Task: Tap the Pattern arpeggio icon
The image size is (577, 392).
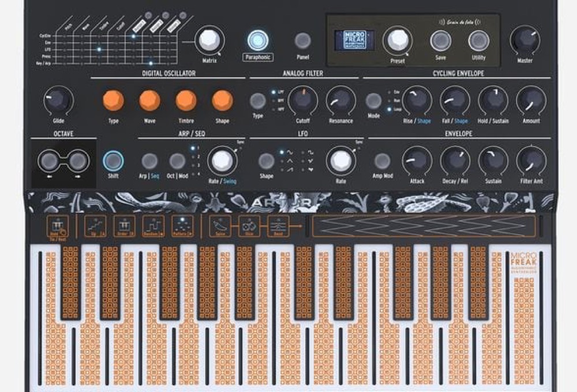Action: coord(183,225)
